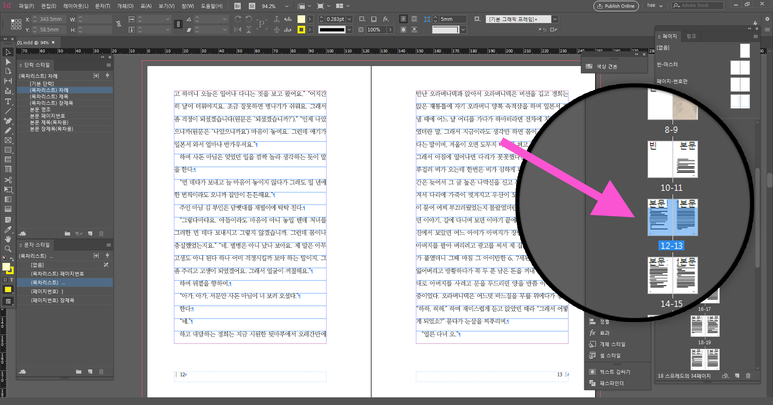Open the object style frame dropdown

click(555, 19)
